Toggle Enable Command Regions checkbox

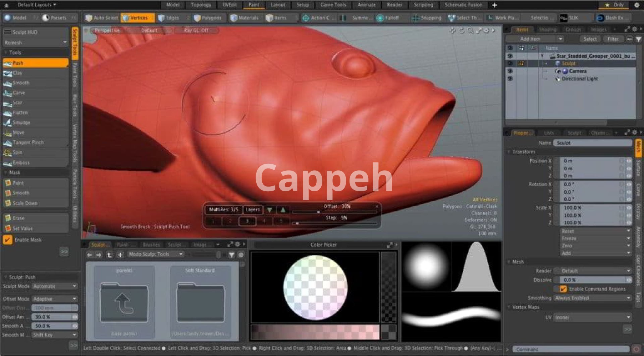[563, 289]
